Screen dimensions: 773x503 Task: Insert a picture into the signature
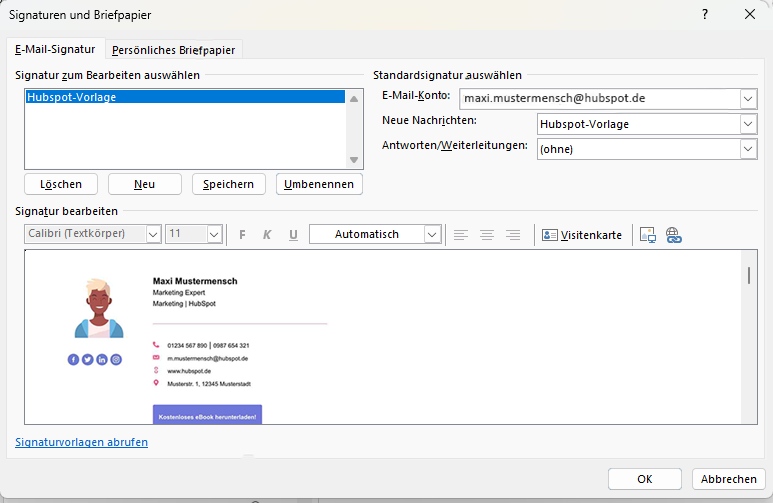(648, 235)
